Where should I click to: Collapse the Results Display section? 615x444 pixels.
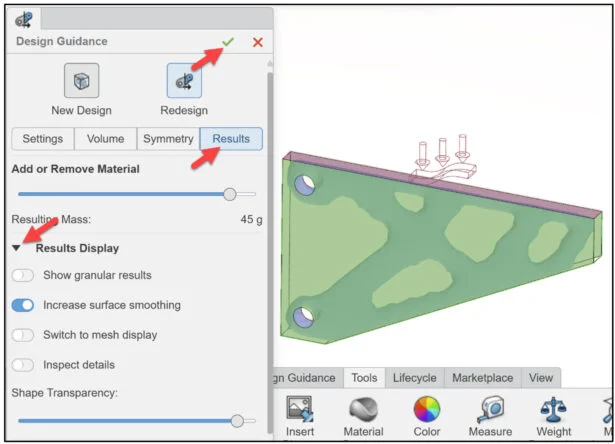pyautogui.click(x=17, y=248)
